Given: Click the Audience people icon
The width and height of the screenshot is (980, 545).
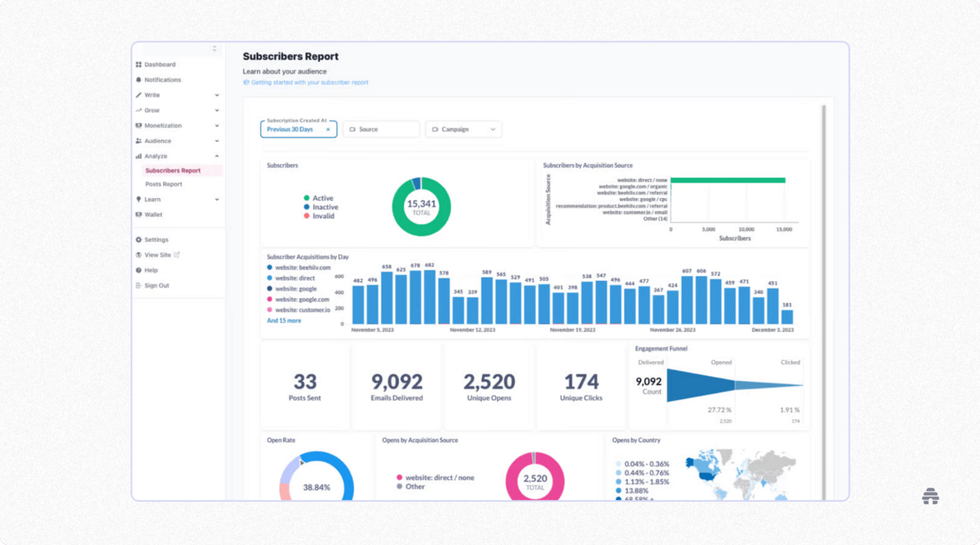Looking at the screenshot, I should (138, 140).
